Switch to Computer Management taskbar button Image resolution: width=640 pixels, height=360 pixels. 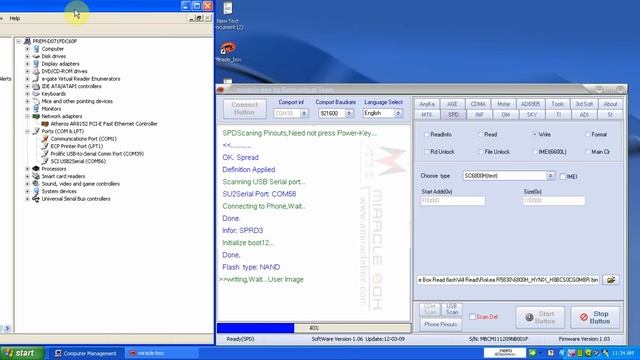(x=86, y=353)
